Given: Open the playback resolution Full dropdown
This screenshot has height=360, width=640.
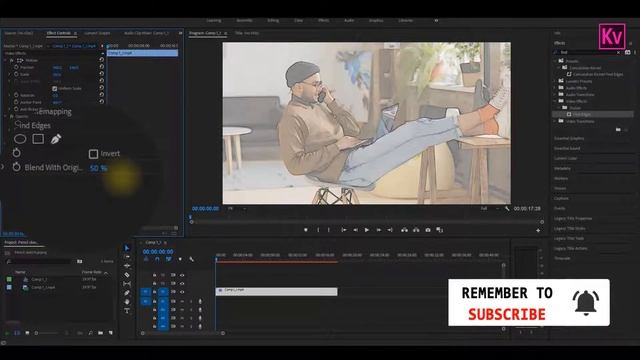Looking at the screenshot, I should (489, 209).
